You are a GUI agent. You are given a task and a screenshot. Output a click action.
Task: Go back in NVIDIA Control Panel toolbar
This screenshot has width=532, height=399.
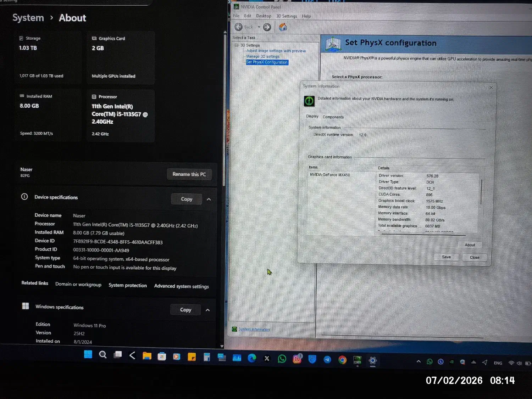[x=239, y=27]
